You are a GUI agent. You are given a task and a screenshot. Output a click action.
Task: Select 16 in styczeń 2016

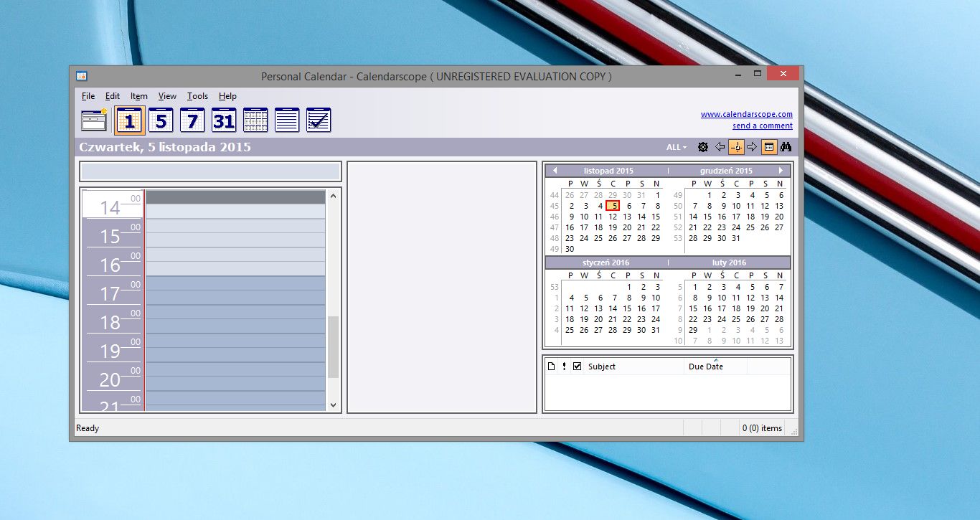pyautogui.click(x=641, y=308)
